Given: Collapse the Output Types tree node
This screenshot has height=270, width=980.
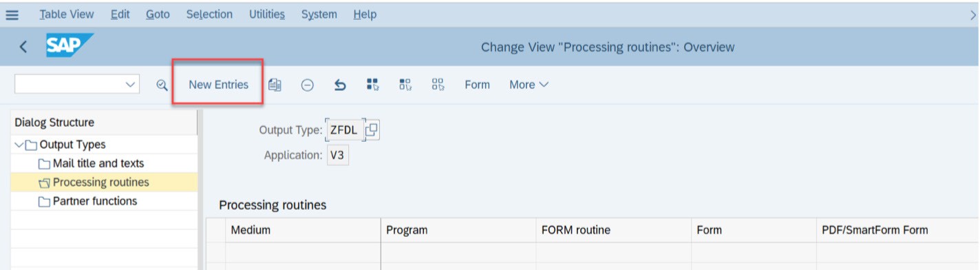Looking at the screenshot, I should tap(19, 145).
